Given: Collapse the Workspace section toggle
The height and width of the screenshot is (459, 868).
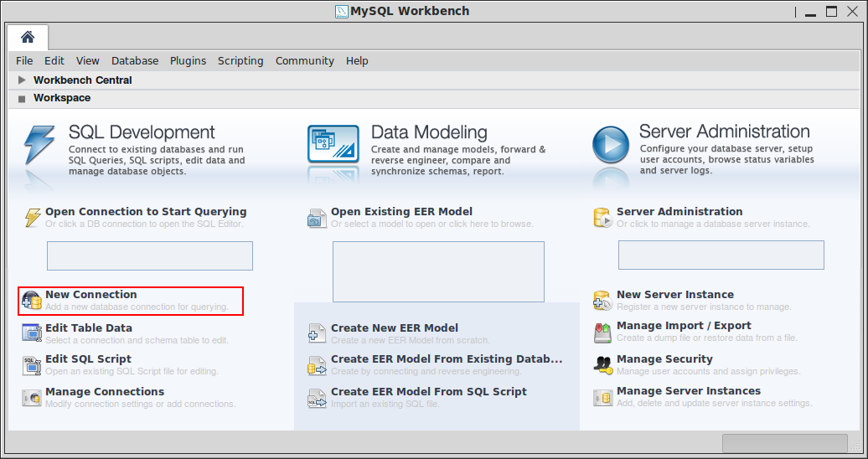Looking at the screenshot, I should [x=22, y=99].
